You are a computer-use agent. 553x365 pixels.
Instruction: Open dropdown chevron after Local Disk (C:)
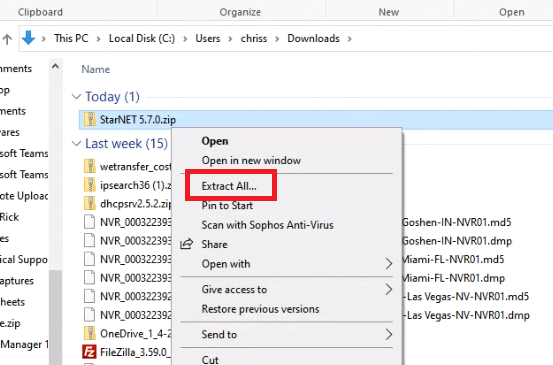tap(185, 38)
